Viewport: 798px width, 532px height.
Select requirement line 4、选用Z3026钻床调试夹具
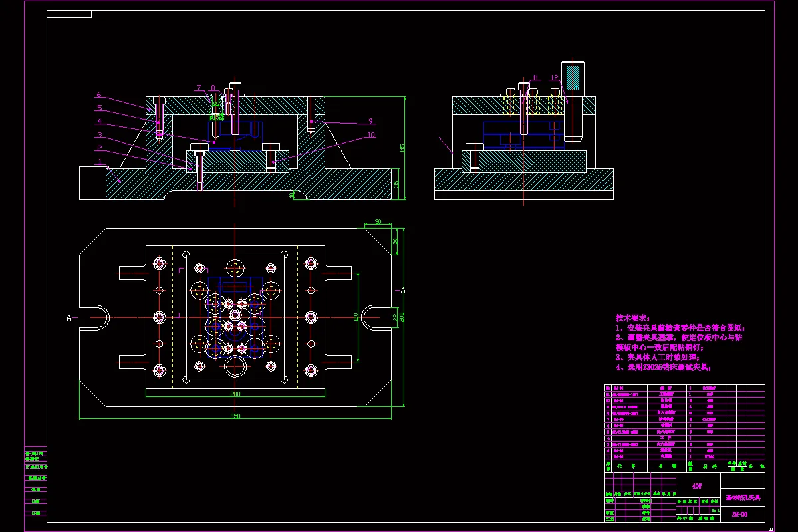click(x=664, y=367)
